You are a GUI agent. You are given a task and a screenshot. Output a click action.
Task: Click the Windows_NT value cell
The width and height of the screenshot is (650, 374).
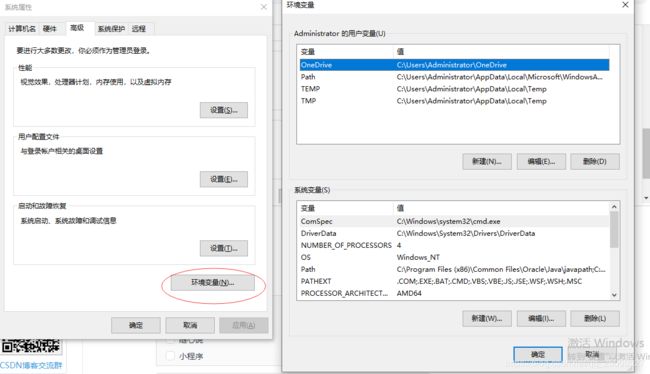click(x=418, y=257)
